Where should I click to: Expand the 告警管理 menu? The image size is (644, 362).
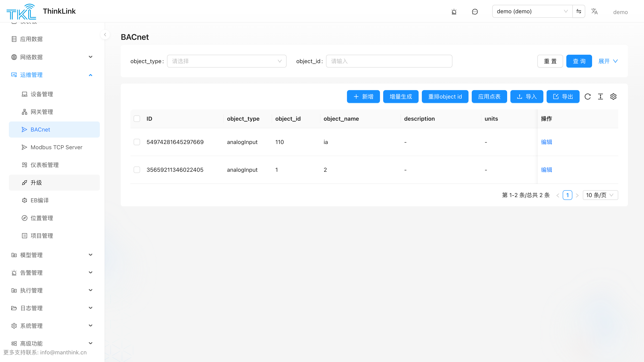pyautogui.click(x=52, y=273)
